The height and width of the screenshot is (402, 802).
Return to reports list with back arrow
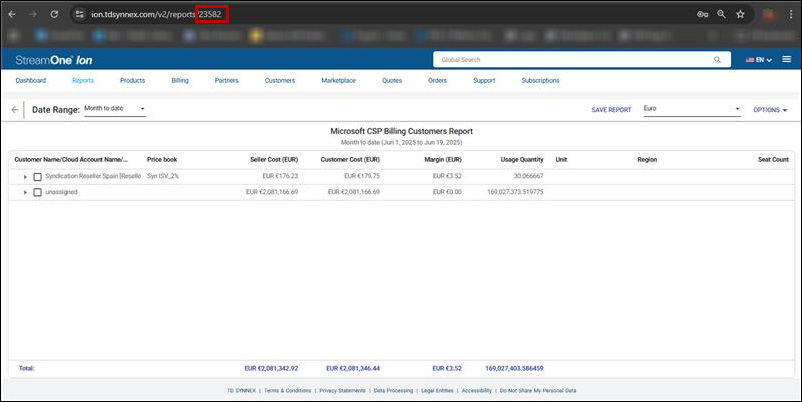point(15,109)
